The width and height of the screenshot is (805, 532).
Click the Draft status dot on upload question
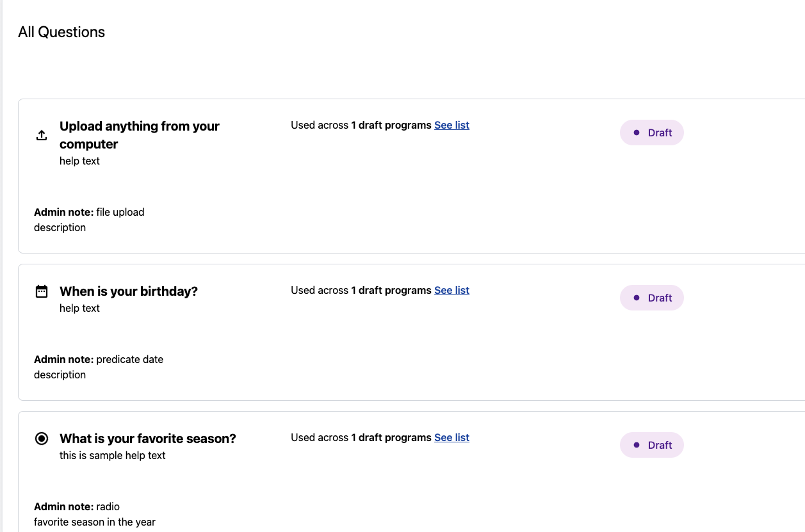point(636,132)
